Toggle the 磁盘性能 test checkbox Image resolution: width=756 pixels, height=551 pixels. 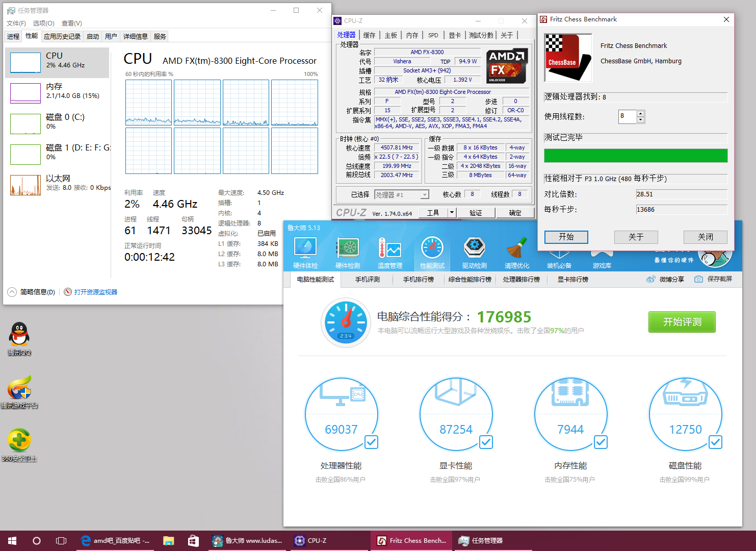click(x=716, y=442)
